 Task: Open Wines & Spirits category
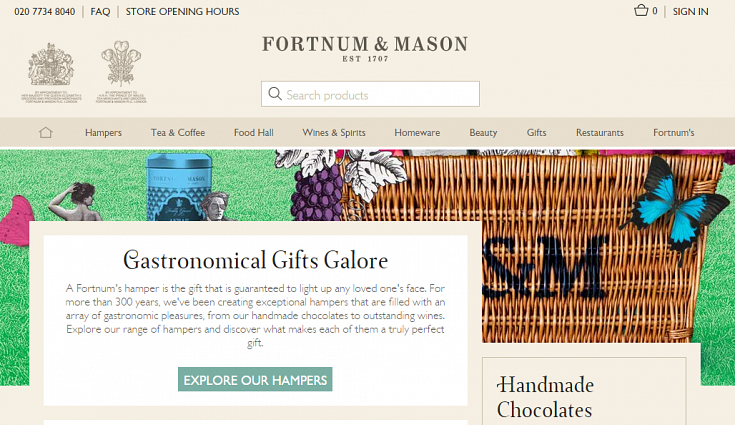click(334, 133)
